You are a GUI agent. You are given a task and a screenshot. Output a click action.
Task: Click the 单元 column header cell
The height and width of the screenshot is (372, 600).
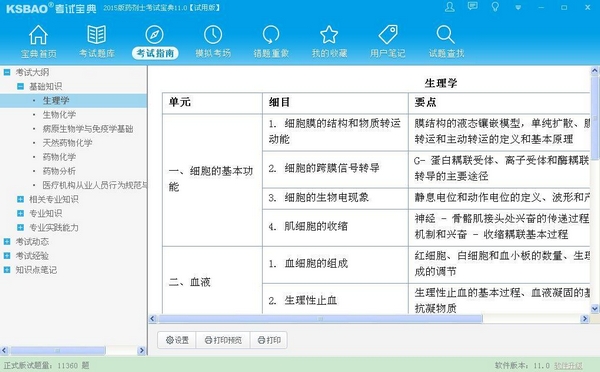pos(212,103)
